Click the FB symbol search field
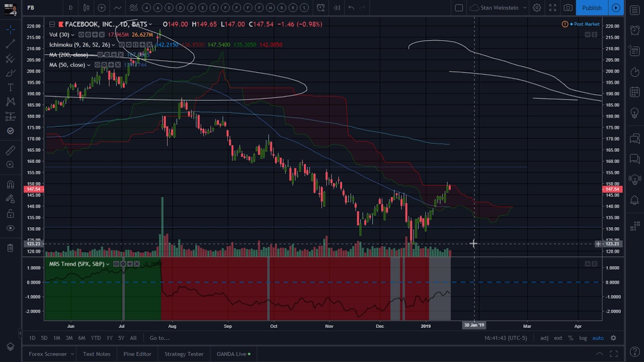The image size is (644, 362). click(x=43, y=8)
